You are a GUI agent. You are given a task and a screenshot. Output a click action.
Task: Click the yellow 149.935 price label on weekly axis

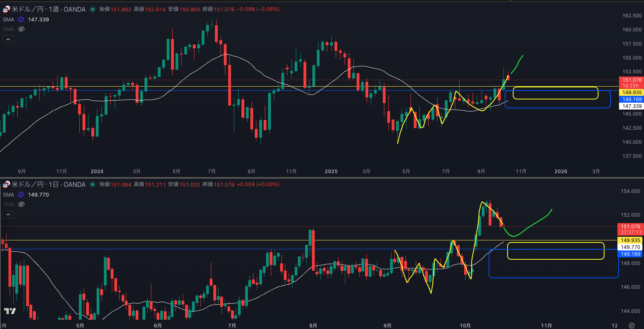(x=632, y=93)
